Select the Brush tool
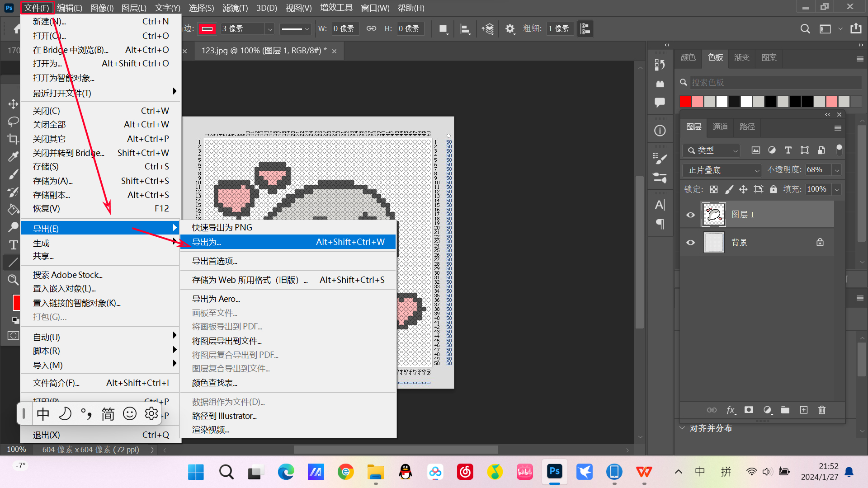 coord(13,174)
